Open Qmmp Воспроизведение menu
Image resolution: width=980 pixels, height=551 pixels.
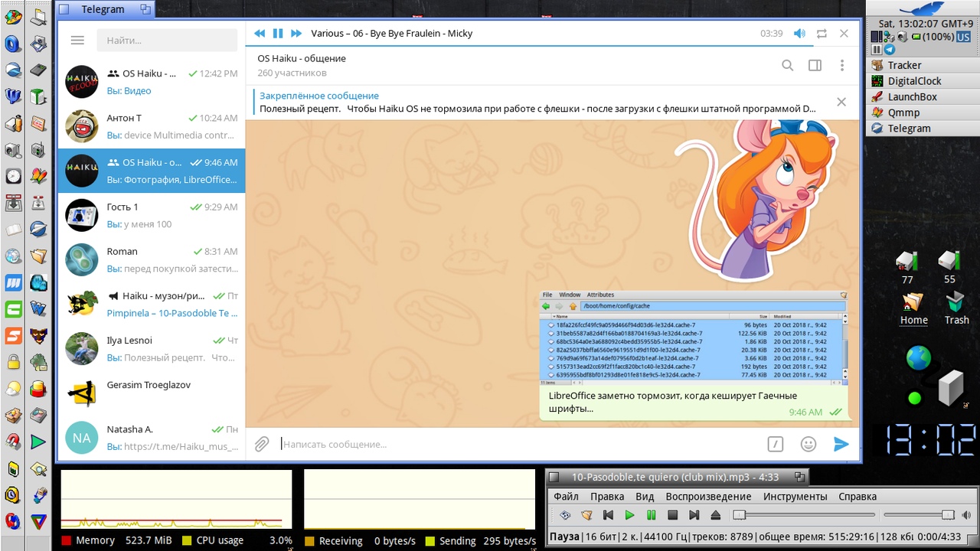[709, 496]
